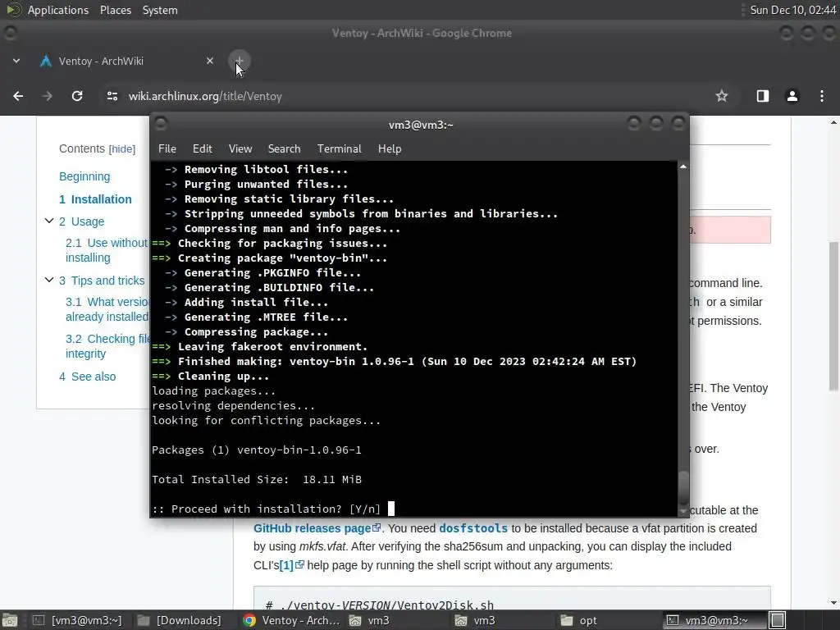Open Chrome tab search dropdown
This screenshot has width=840, height=630.
pos(16,61)
